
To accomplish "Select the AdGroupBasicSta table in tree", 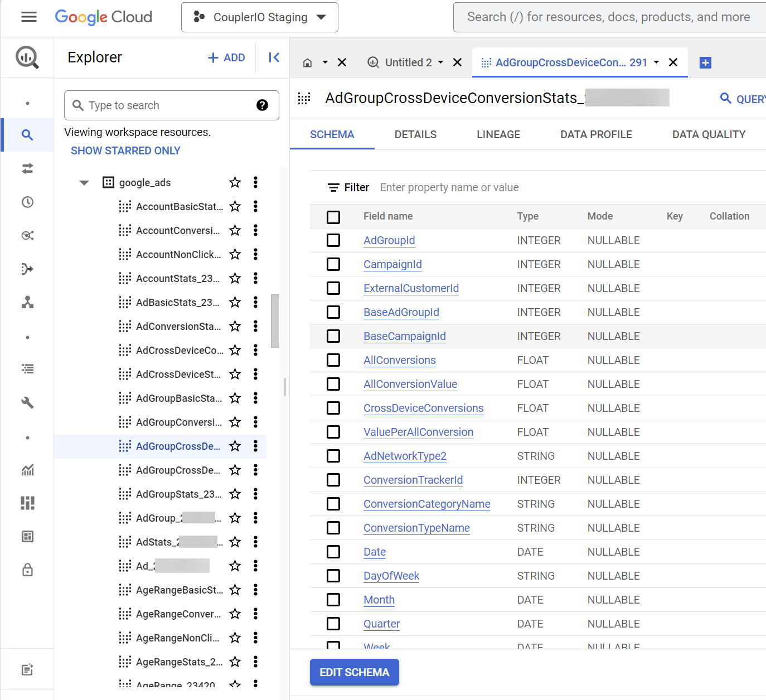I will [178, 398].
